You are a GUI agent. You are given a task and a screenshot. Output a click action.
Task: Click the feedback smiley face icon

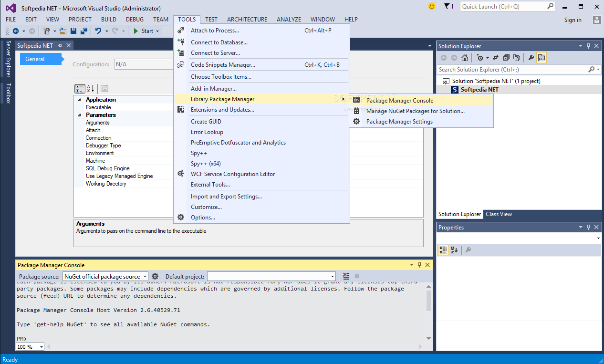[x=432, y=6]
